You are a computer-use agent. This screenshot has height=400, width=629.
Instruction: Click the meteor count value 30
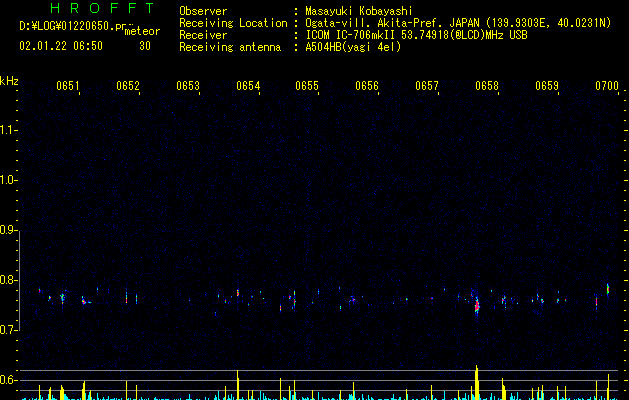pyautogui.click(x=145, y=46)
